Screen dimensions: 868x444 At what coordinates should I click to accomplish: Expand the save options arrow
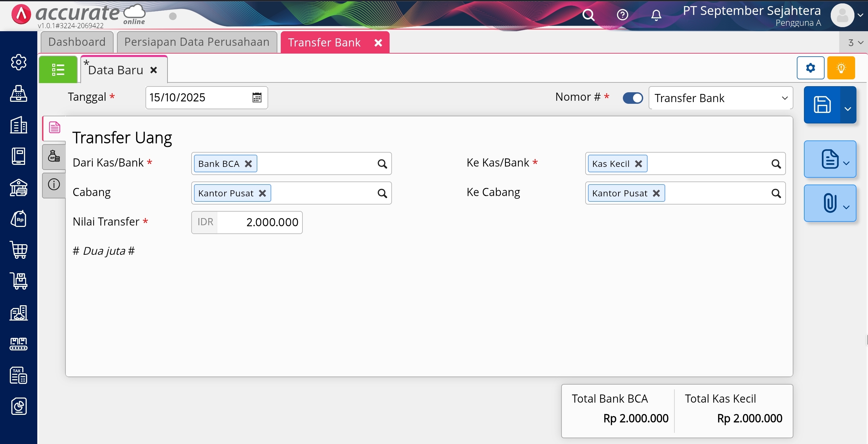(x=848, y=109)
